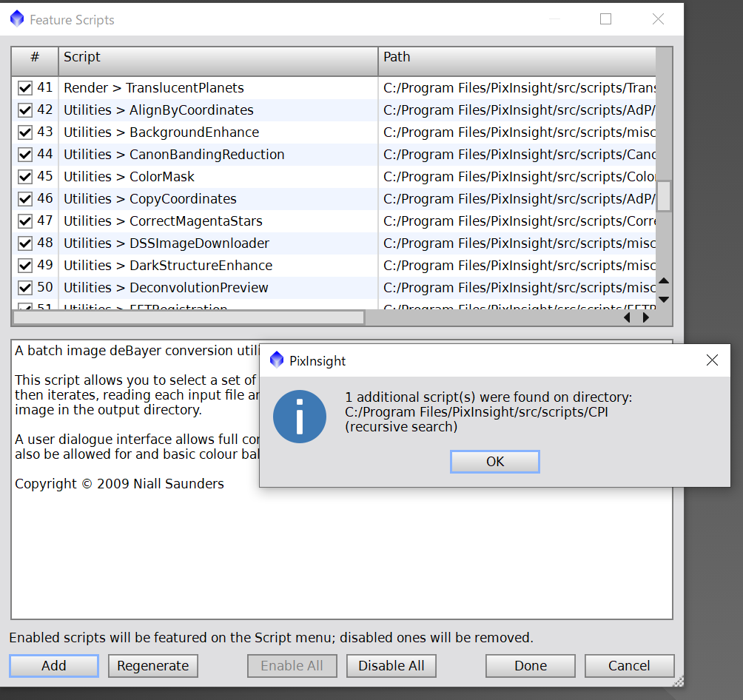
Task: Click path cell of script 42 AlignByCoordinates
Action: point(517,110)
